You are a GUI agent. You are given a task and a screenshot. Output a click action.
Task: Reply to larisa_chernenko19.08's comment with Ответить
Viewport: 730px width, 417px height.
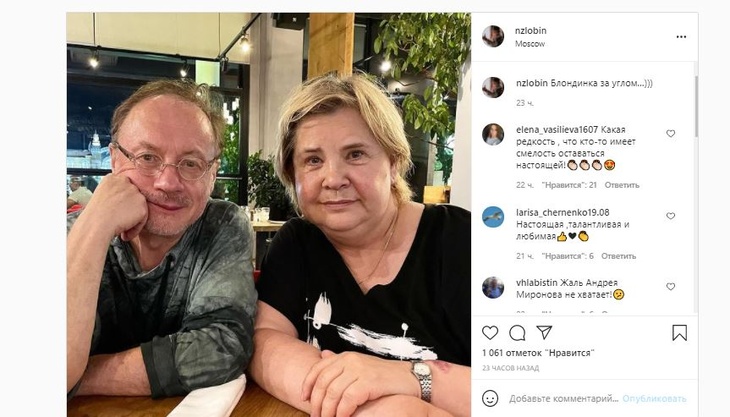coord(618,256)
